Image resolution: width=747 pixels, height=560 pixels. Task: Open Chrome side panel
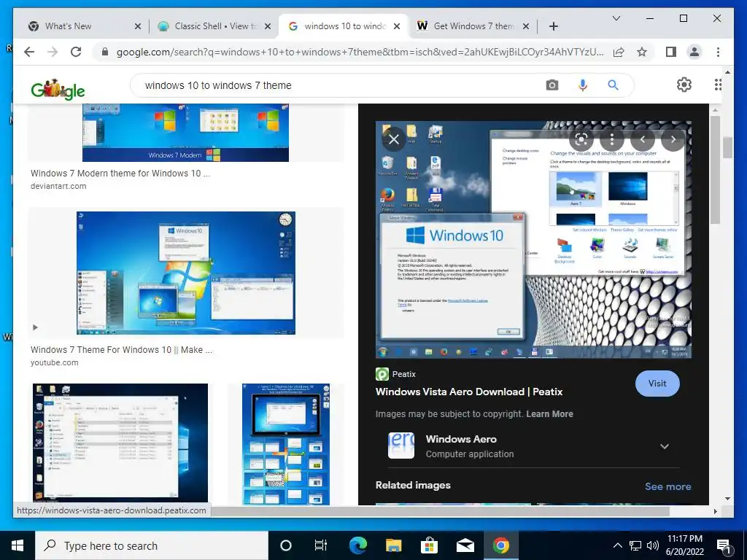671,52
